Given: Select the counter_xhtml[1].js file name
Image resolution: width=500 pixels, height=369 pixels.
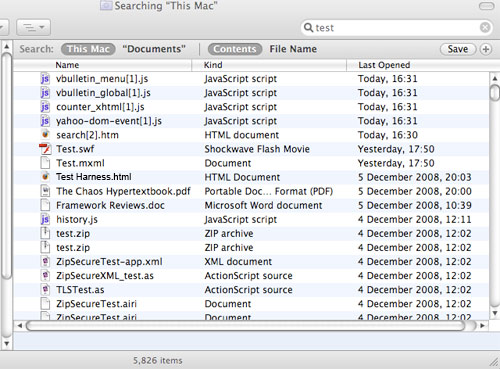Looking at the screenshot, I should coord(100,107).
